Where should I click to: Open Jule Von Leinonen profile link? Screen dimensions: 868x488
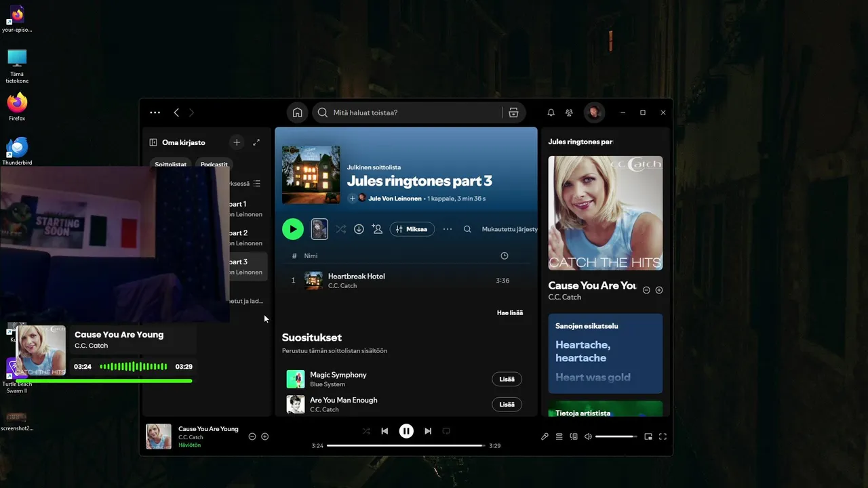(395, 199)
